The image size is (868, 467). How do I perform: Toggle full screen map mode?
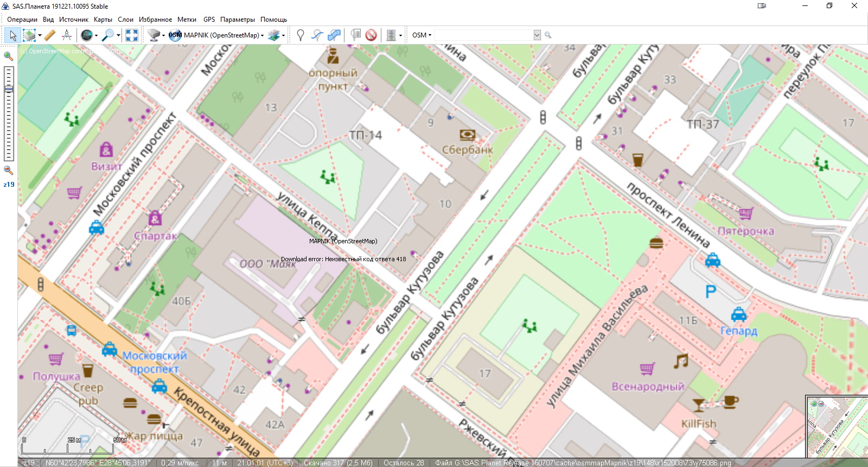tap(131, 35)
